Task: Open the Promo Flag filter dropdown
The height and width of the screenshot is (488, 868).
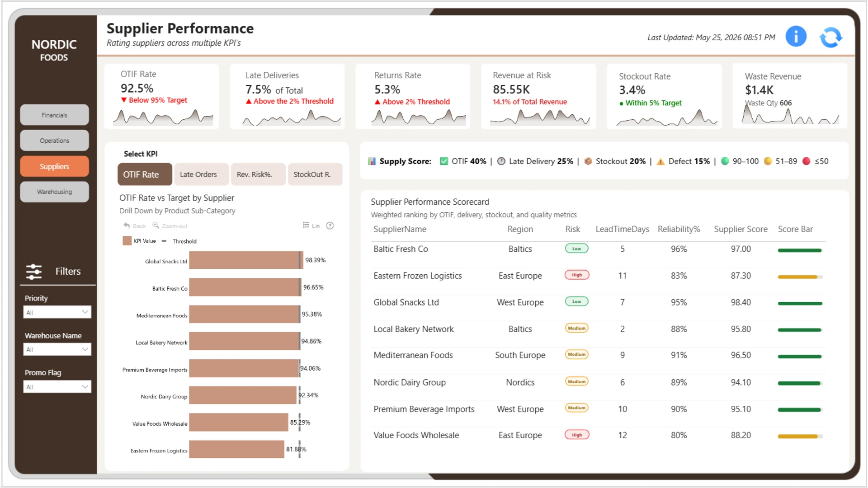Action: tap(57, 387)
